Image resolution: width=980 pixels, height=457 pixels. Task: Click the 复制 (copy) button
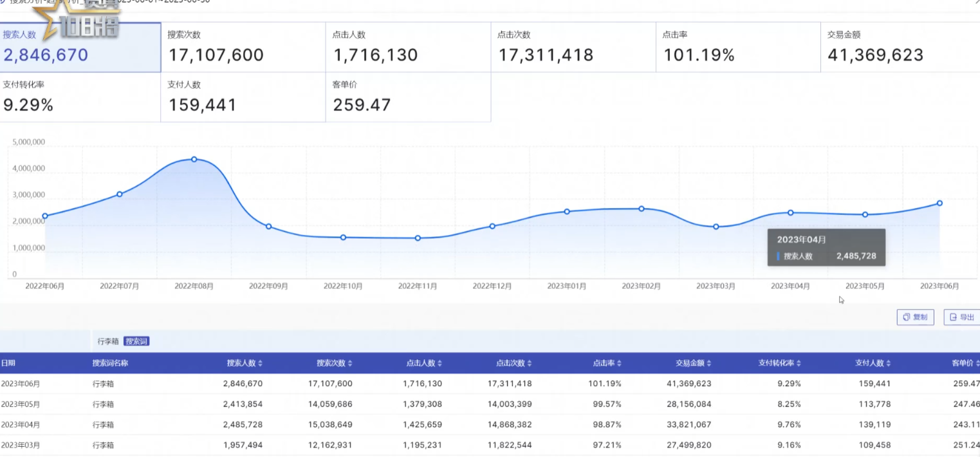point(915,317)
